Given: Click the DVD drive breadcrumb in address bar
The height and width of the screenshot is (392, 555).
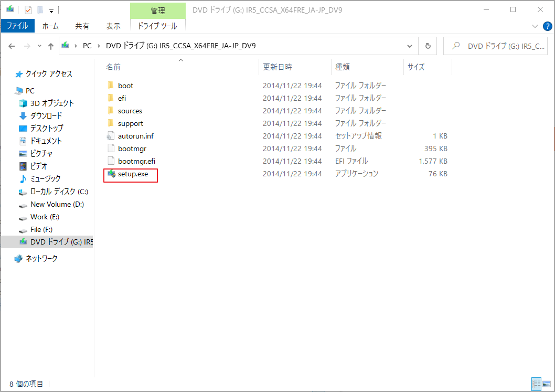Looking at the screenshot, I should (180, 46).
